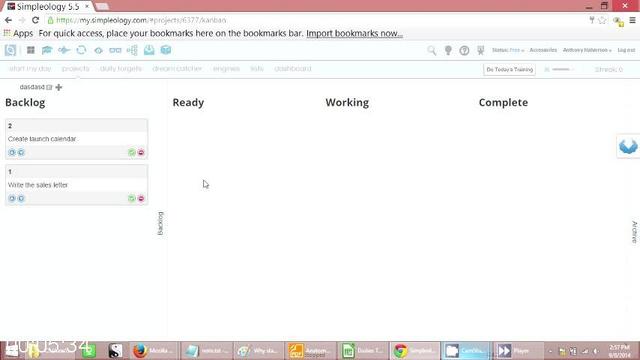Click the Backlog column heading
The width and height of the screenshot is (640, 360).
(x=25, y=102)
